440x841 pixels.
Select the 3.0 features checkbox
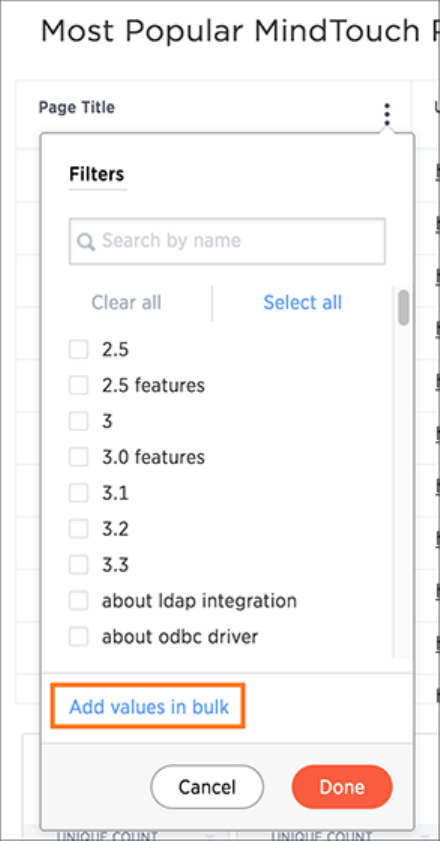coord(78,457)
